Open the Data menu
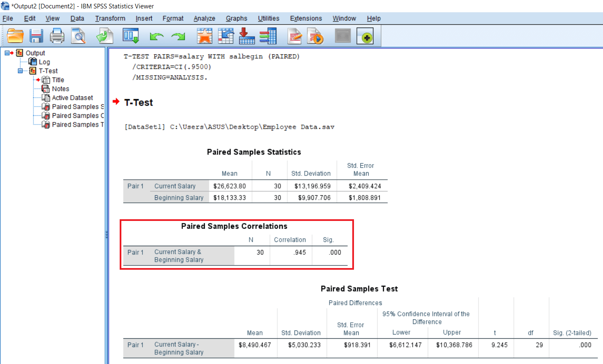Screen dimensions: 603x364 pos(77,19)
